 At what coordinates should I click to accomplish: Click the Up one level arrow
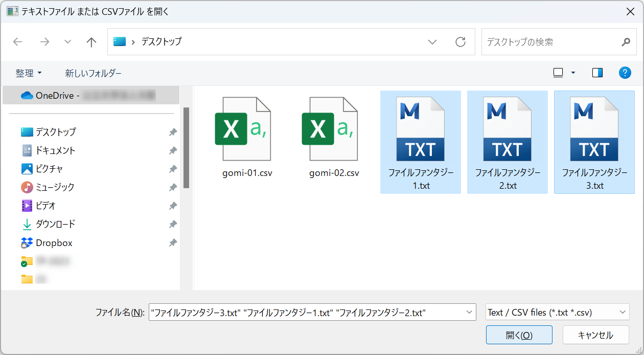[x=91, y=42]
